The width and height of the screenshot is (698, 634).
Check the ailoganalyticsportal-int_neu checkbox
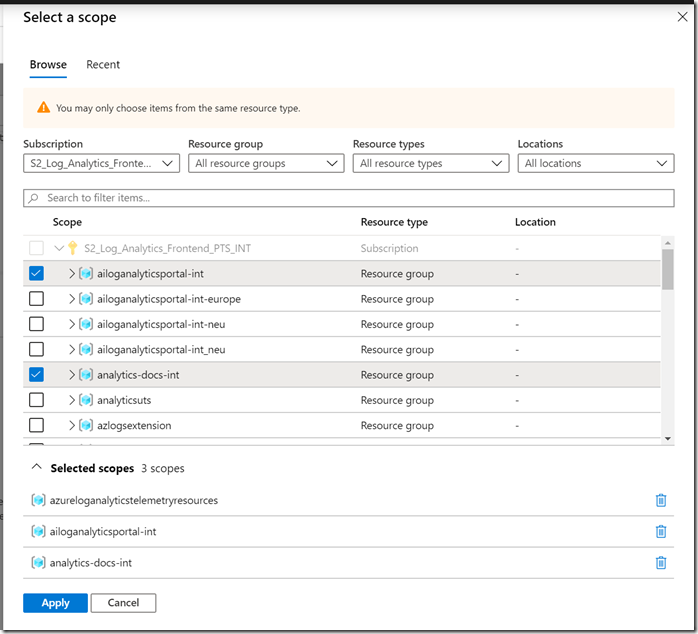tap(37, 350)
